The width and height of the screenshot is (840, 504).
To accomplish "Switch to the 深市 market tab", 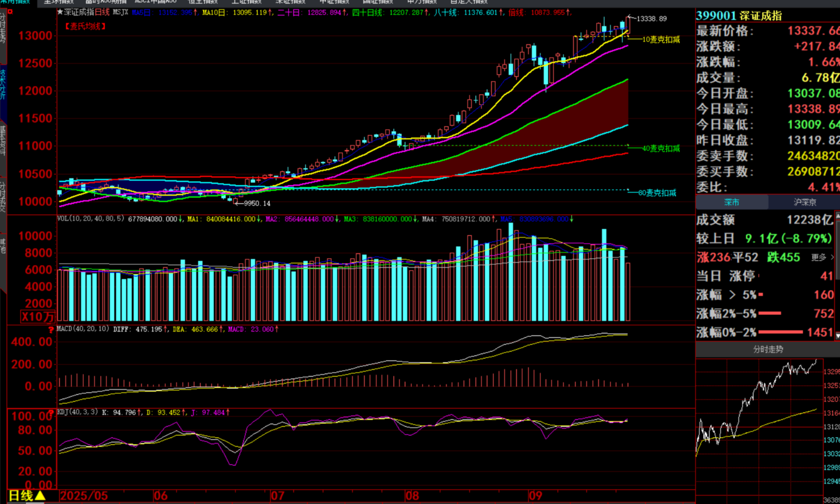I will (x=732, y=202).
